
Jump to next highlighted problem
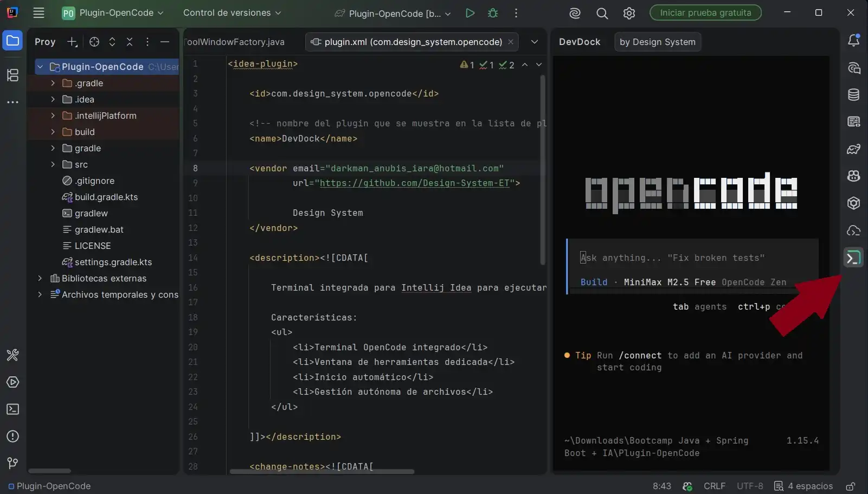[539, 65]
